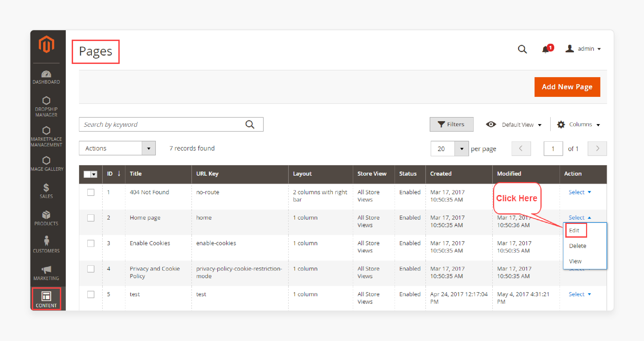Open notifications bell with 1 alert
This screenshot has width=644, height=341.
547,49
